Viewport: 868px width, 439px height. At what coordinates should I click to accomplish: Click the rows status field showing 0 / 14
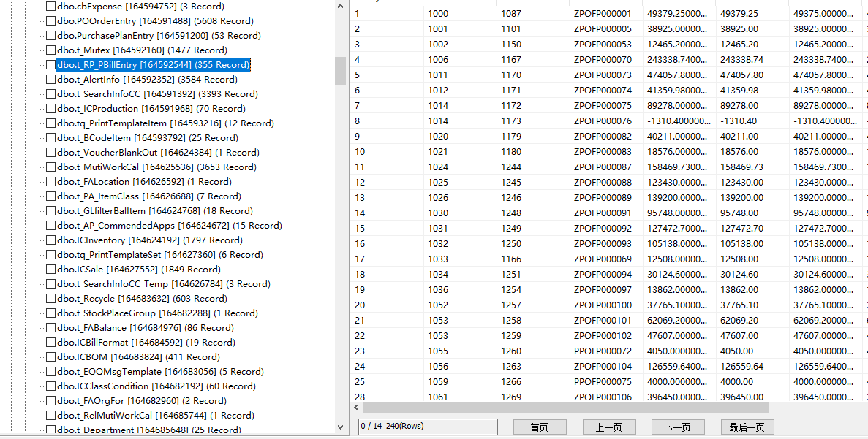pos(428,427)
